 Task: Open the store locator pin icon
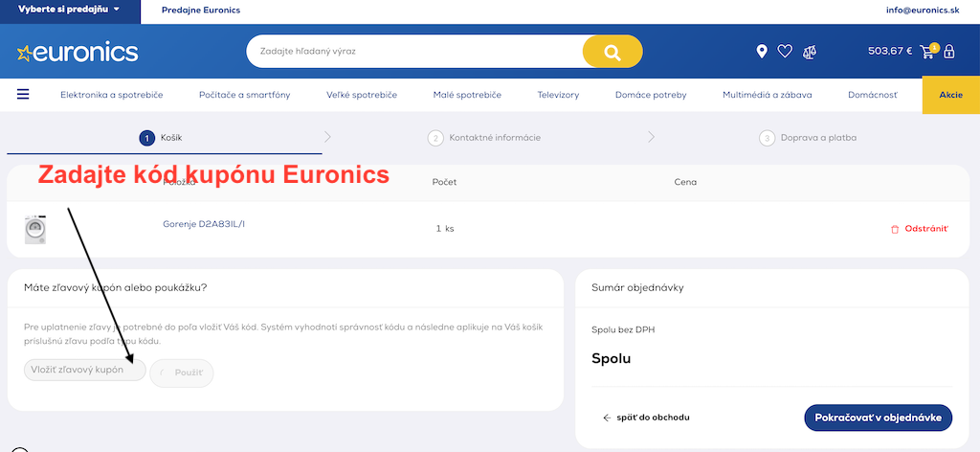click(761, 52)
